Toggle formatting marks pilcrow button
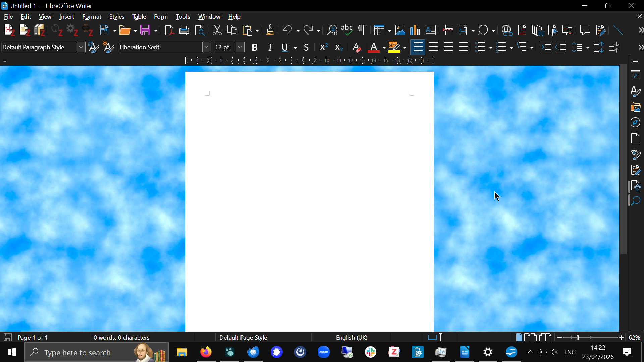 tap(362, 30)
